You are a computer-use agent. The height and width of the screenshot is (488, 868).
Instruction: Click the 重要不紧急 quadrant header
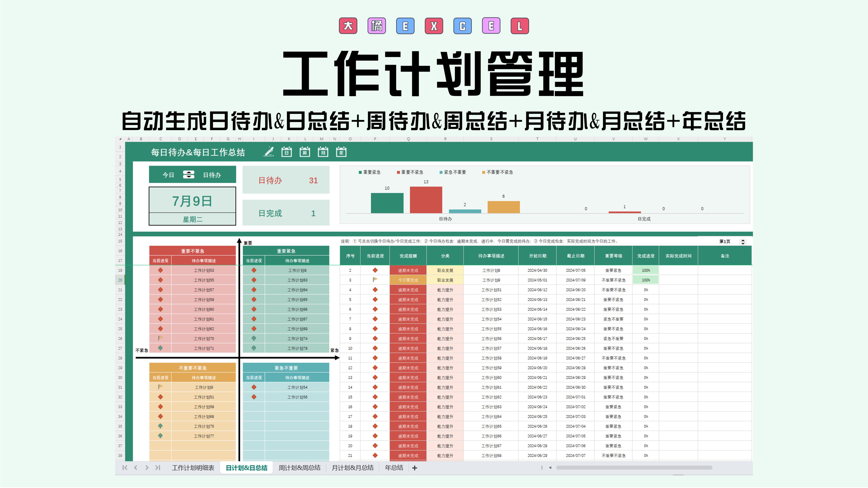tap(192, 251)
